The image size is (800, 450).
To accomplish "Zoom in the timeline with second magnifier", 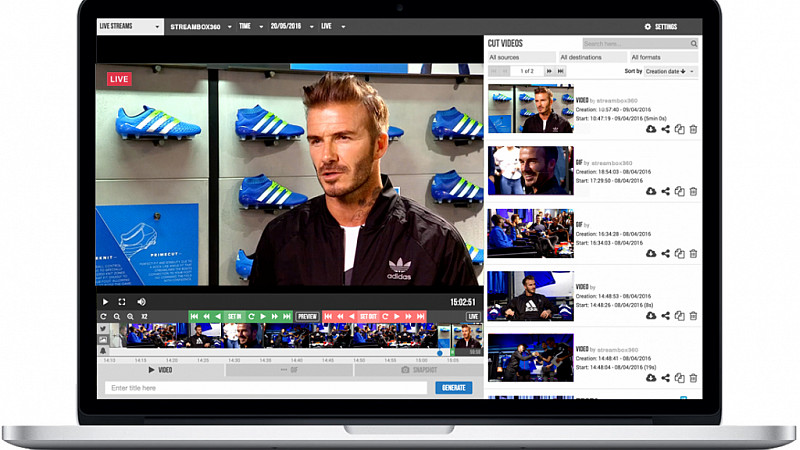I will [131, 317].
